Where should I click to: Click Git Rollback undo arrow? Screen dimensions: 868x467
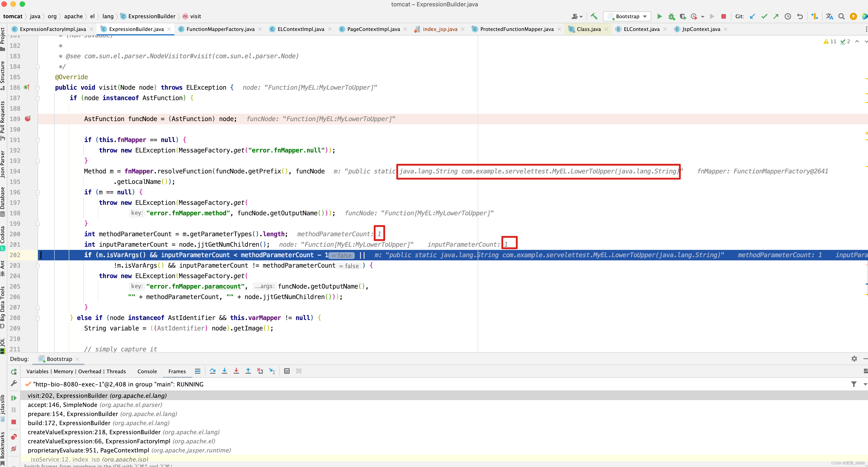pyautogui.click(x=800, y=16)
